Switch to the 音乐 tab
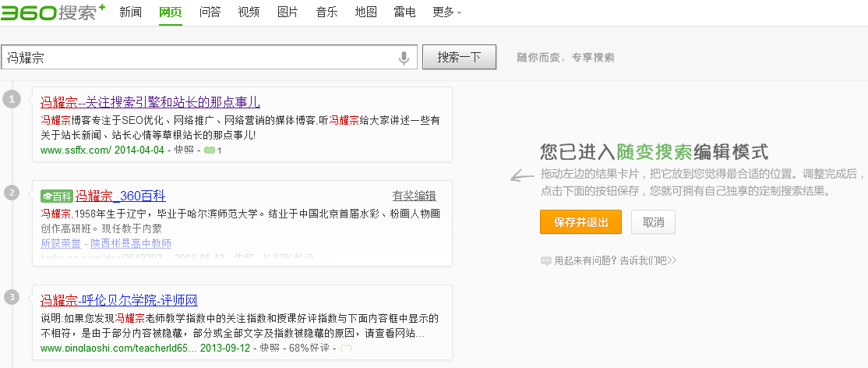868x368 pixels. point(326,12)
